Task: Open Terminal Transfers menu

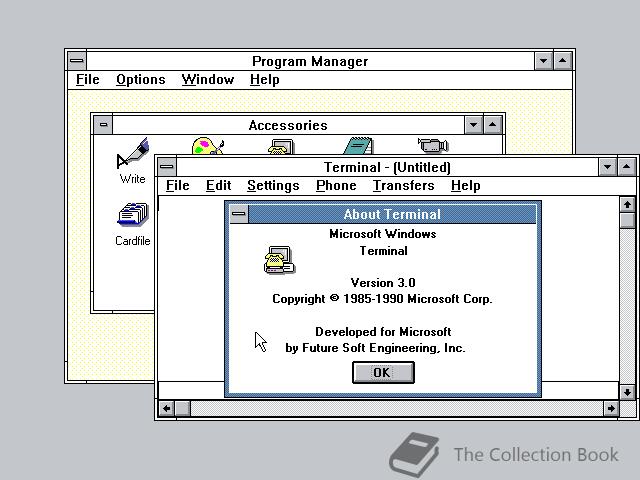Action: (403, 186)
